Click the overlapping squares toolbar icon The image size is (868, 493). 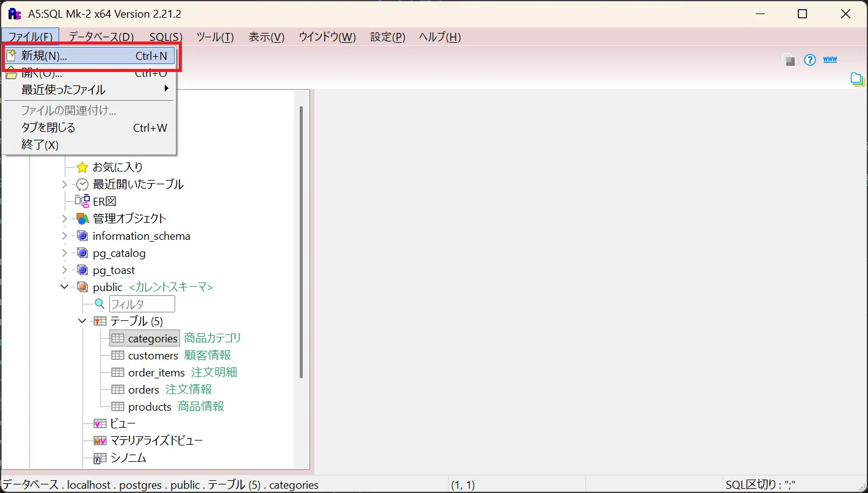pos(789,60)
